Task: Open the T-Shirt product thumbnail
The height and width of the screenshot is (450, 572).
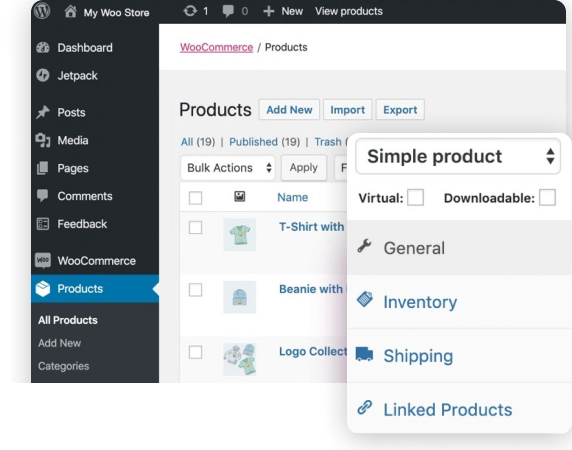Action: click(x=240, y=235)
